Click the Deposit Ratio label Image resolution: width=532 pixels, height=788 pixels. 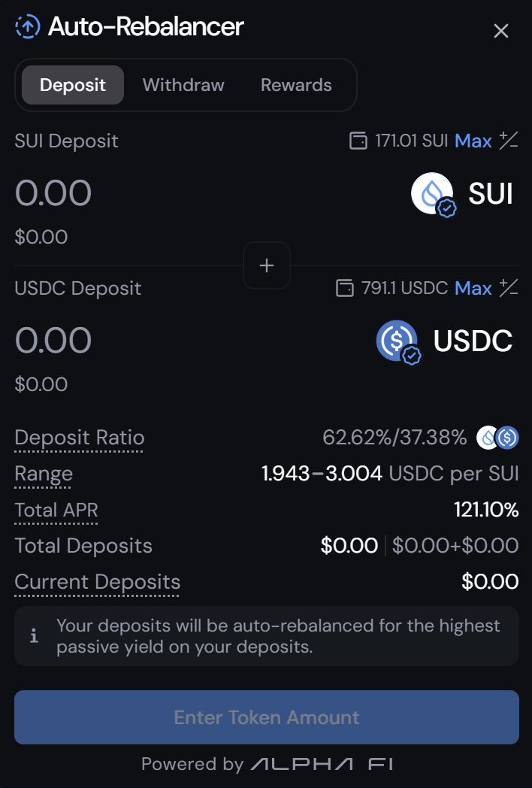pos(80,438)
